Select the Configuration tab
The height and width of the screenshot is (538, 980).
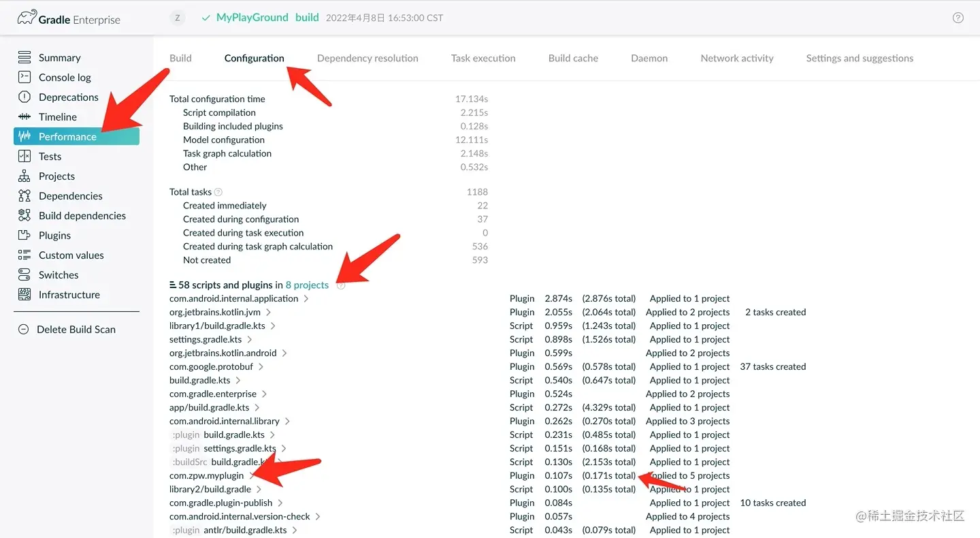click(255, 58)
